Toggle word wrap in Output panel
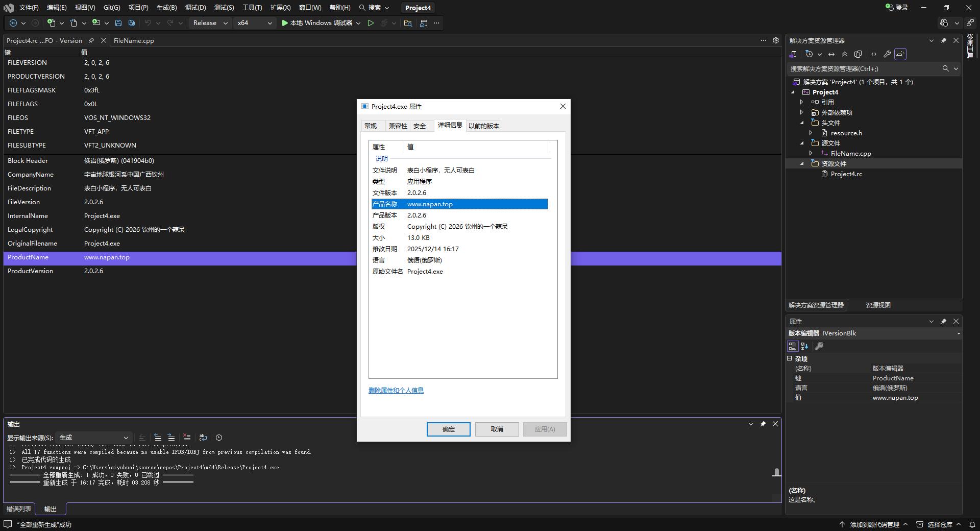Image resolution: width=980 pixels, height=531 pixels. 203,438
